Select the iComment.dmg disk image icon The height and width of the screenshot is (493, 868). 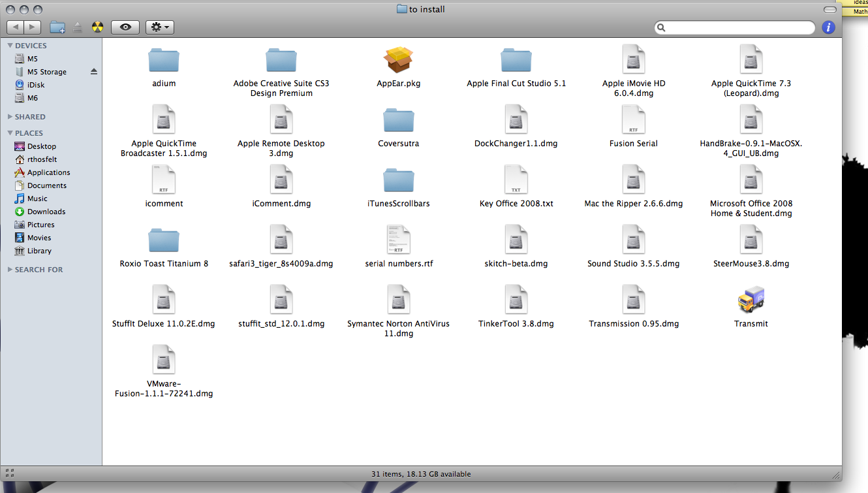[x=281, y=180]
